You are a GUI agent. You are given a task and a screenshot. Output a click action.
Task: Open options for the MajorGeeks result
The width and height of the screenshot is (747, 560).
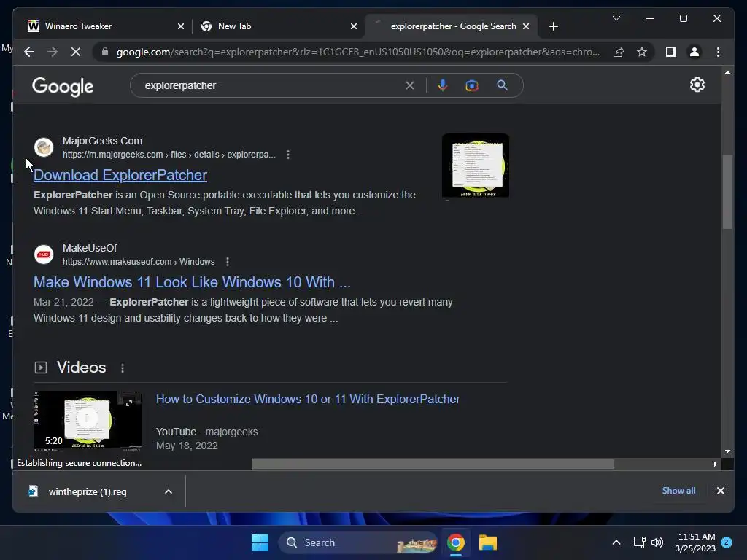pyautogui.click(x=287, y=155)
